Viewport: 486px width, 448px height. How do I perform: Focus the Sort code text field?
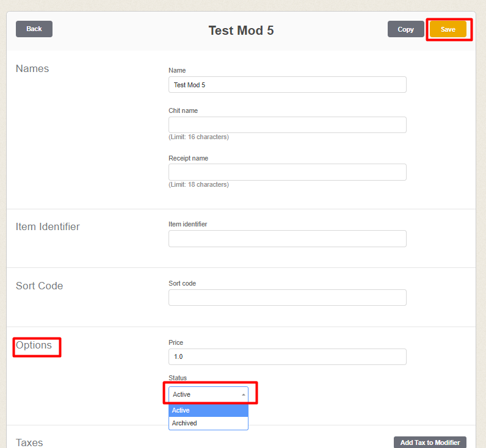(x=287, y=297)
